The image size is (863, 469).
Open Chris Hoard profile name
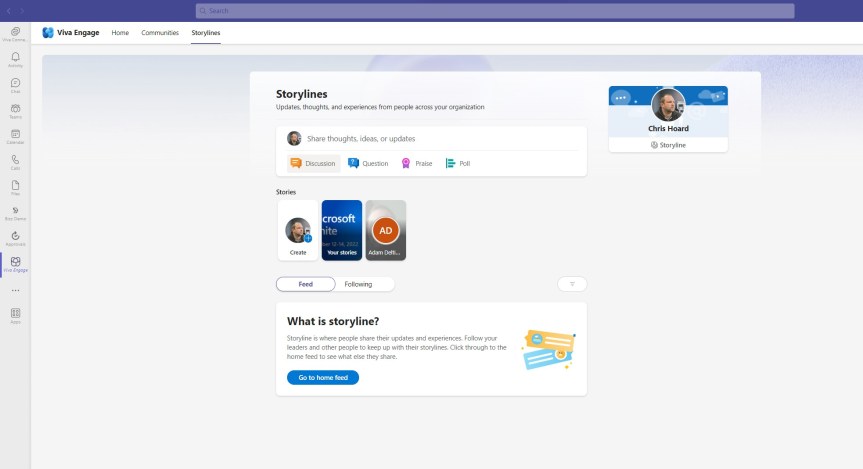pos(668,128)
